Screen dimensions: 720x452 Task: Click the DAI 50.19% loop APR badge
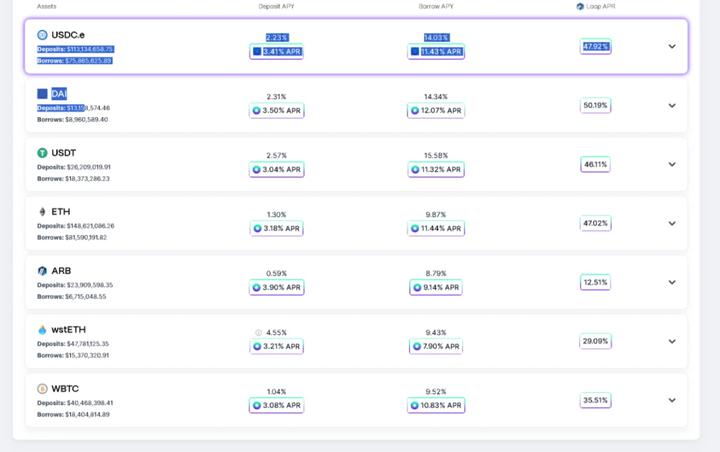[595, 106]
